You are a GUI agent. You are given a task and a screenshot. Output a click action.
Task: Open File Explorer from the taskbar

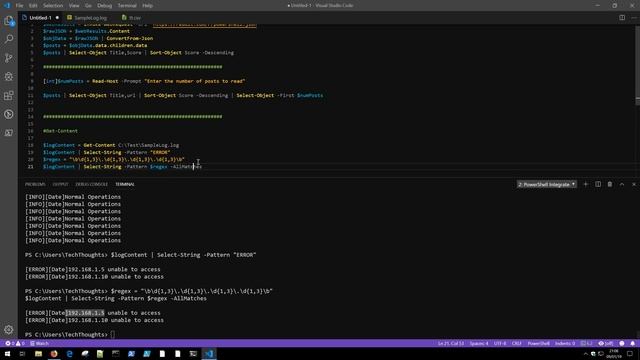pos(38,353)
